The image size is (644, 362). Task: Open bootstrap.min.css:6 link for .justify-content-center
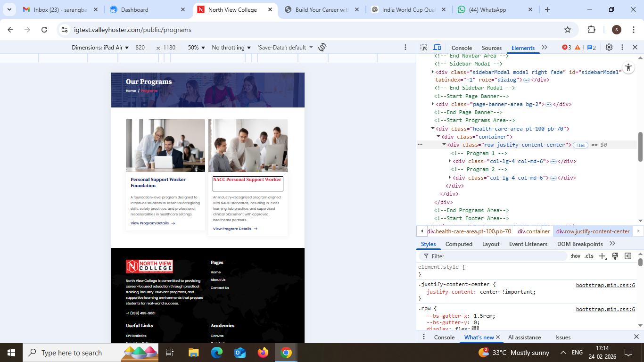[605, 285]
